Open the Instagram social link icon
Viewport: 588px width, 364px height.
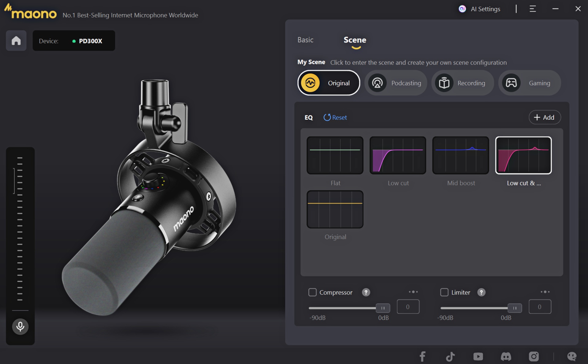[534, 356]
